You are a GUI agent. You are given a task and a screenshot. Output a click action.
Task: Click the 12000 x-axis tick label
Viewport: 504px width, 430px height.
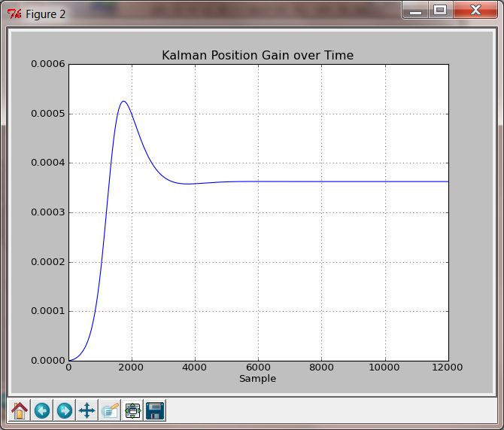pyautogui.click(x=448, y=367)
